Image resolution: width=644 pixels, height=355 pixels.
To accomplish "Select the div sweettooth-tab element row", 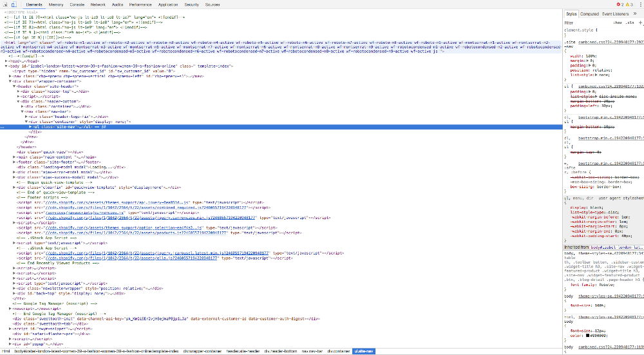I will point(50,324).
